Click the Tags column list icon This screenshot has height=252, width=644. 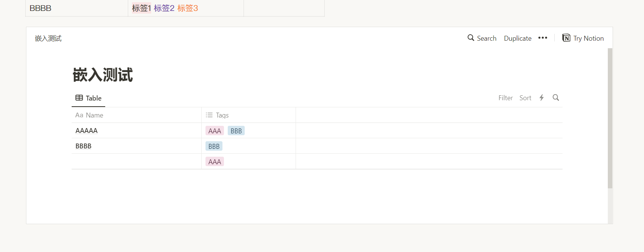coord(209,115)
